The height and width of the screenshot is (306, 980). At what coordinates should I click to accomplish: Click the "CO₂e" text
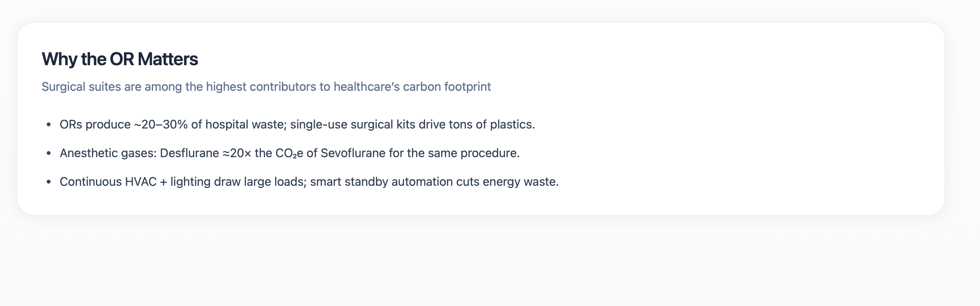point(289,153)
